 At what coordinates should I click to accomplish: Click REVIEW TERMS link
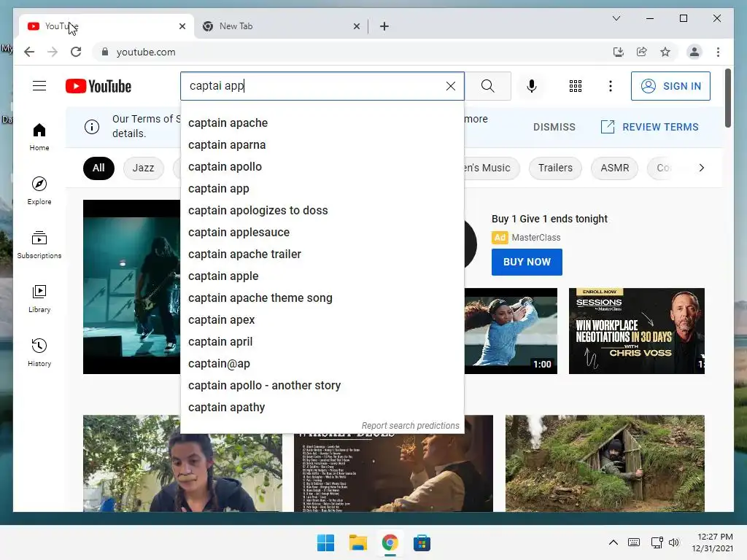650,127
